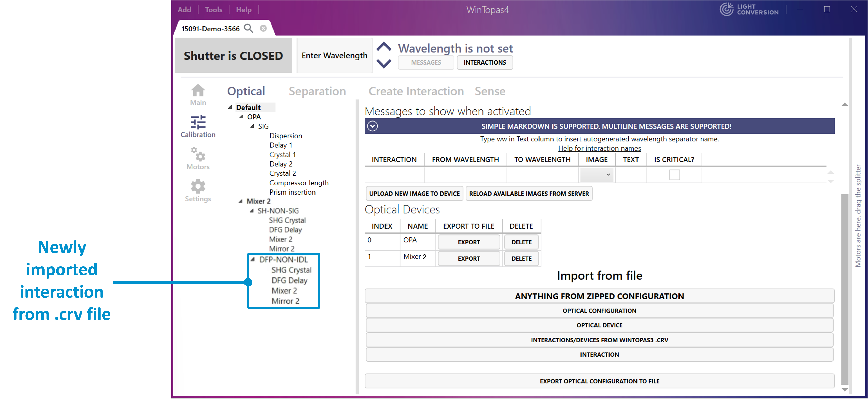Click the Interaction import button
Image resolution: width=868 pixels, height=399 pixels.
point(599,354)
